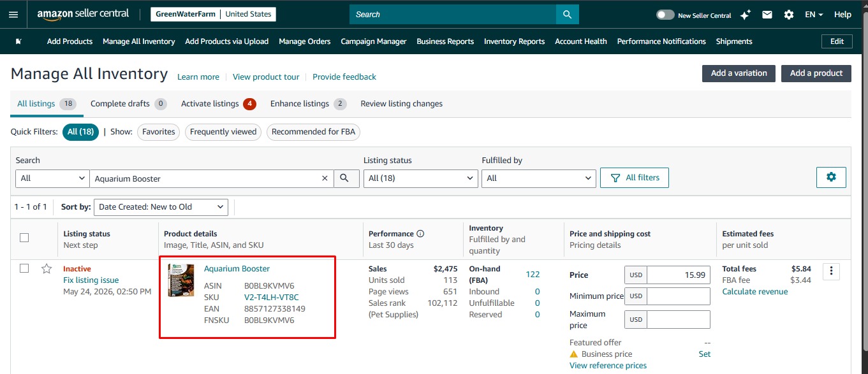Click the Aquarium Booster product thumbnail
The height and width of the screenshot is (374, 868).
pyautogui.click(x=181, y=280)
